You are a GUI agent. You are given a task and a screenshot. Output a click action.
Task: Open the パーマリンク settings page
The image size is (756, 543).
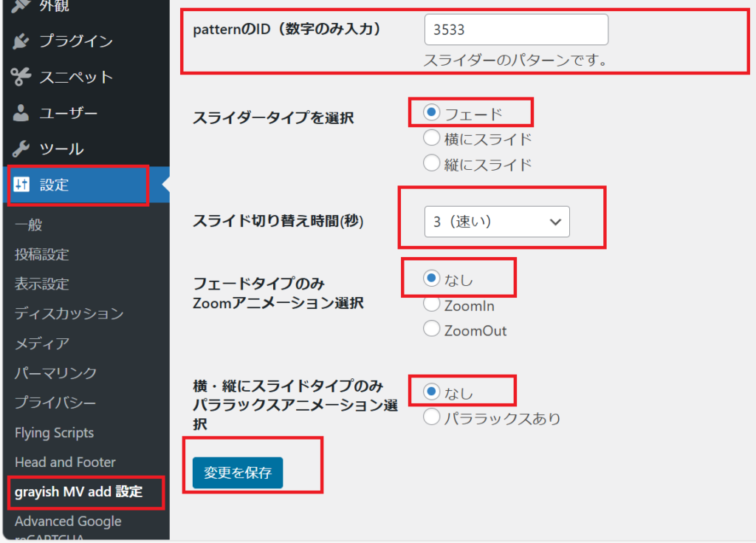55,373
